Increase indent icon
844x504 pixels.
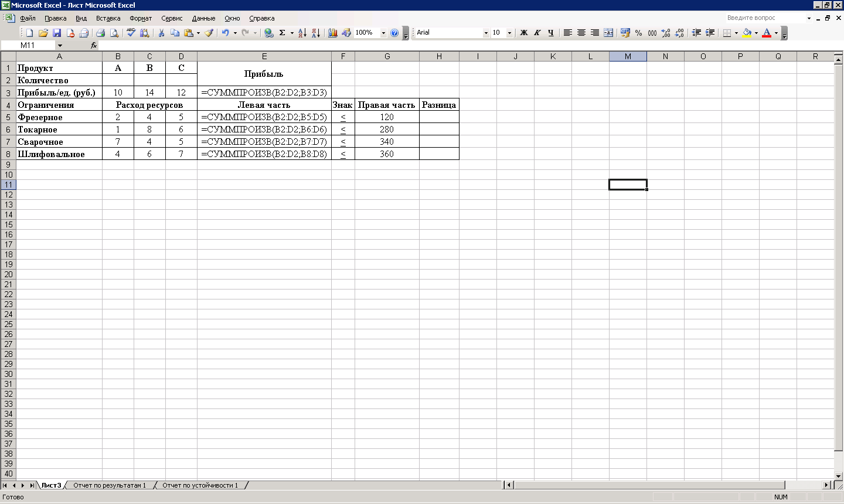pyautogui.click(x=710, y=33)
